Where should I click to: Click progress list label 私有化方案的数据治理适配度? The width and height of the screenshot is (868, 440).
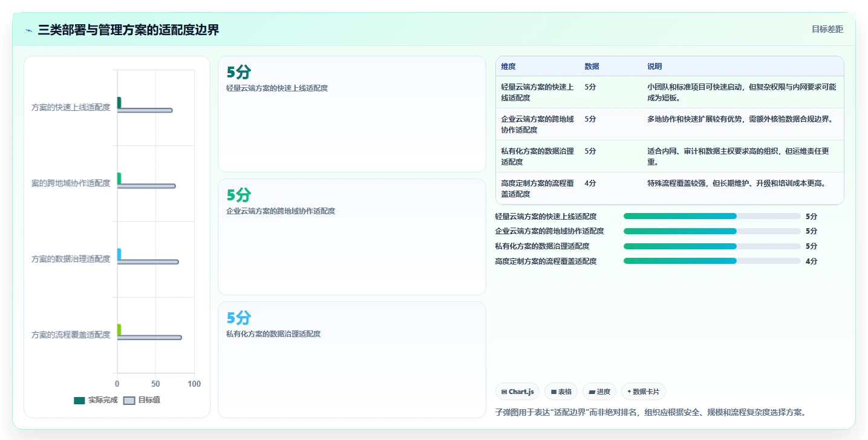pos(542,246)
